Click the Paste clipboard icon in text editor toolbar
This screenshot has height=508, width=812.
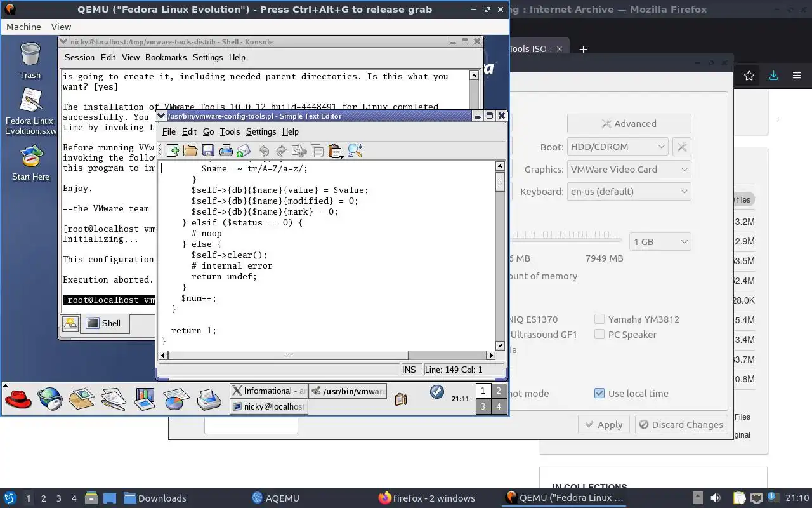(x=336, y=150)
